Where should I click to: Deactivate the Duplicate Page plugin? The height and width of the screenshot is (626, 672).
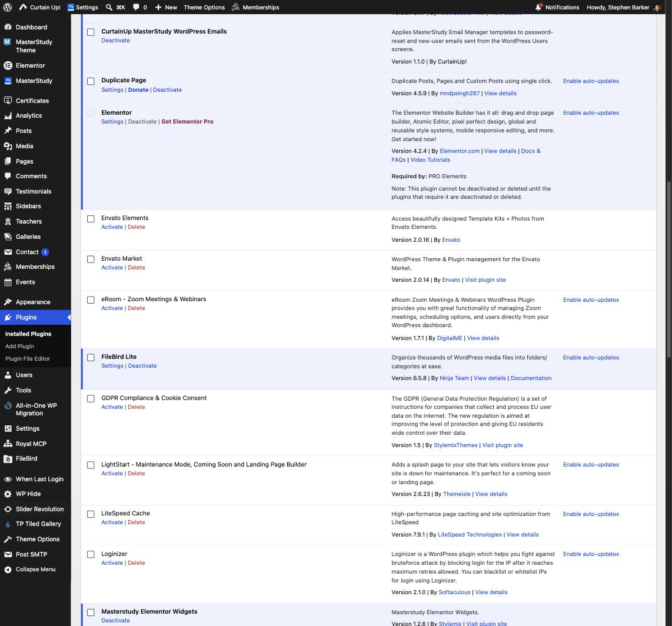tap(167, 89)
